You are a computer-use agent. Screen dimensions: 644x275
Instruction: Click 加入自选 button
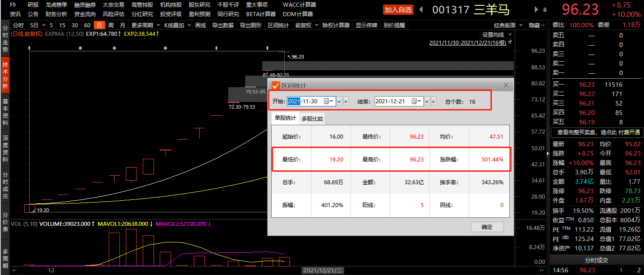coord(398,9)
